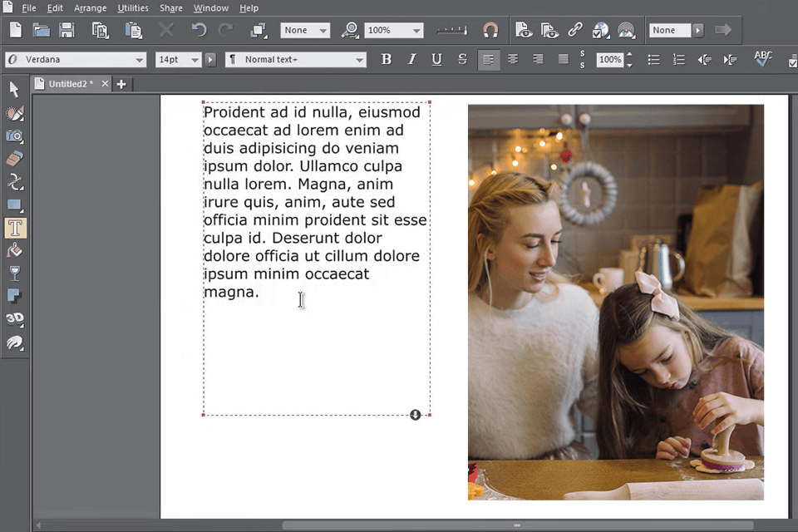The height and width of the screenshot is (532, 798).
Task: Click the Preview website eye icon
Action: tap(549, 31)
